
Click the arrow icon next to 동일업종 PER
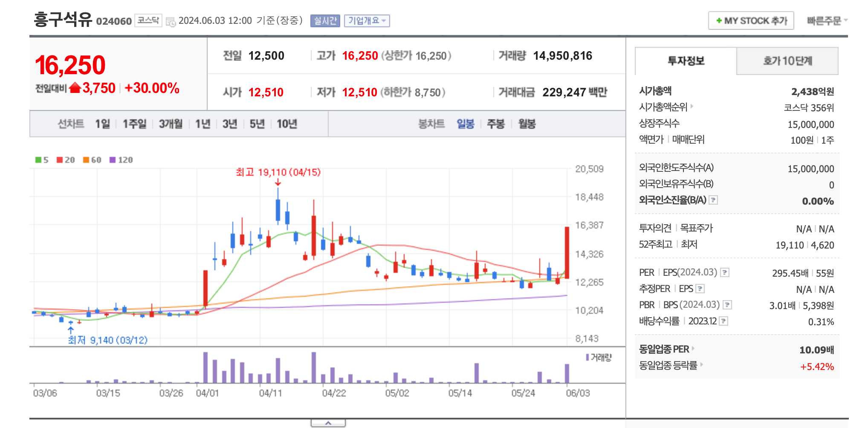click(693, 349)
